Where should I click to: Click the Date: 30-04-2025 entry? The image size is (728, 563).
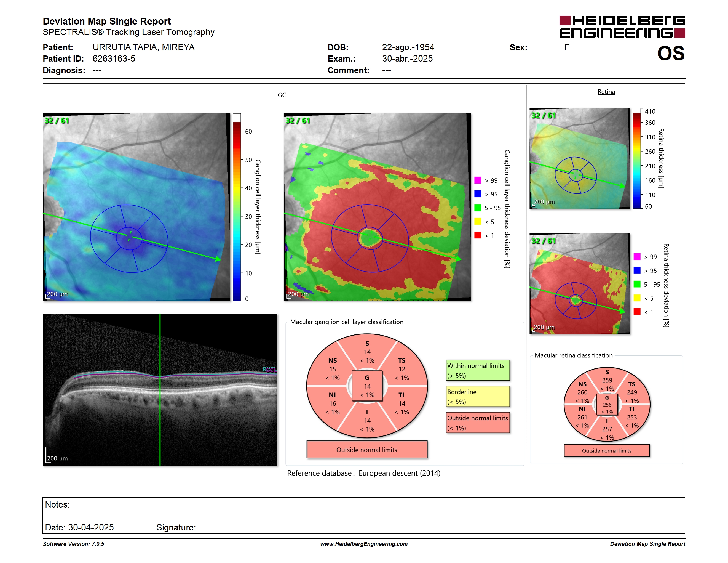79,527
